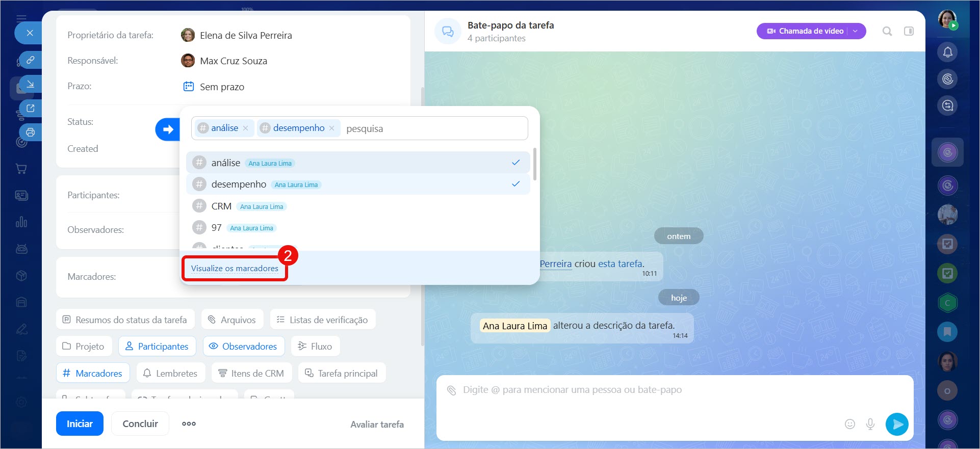Send the chat message arrow button
This screenshot has height=449, width=980.
click(897, 424)
